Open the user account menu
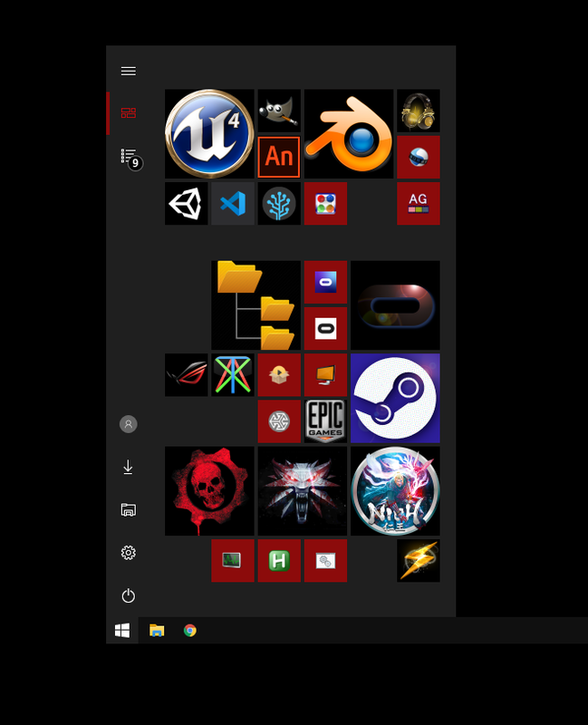Image resolution: width=588 pixels, height=725 pixels. point(129,424)
